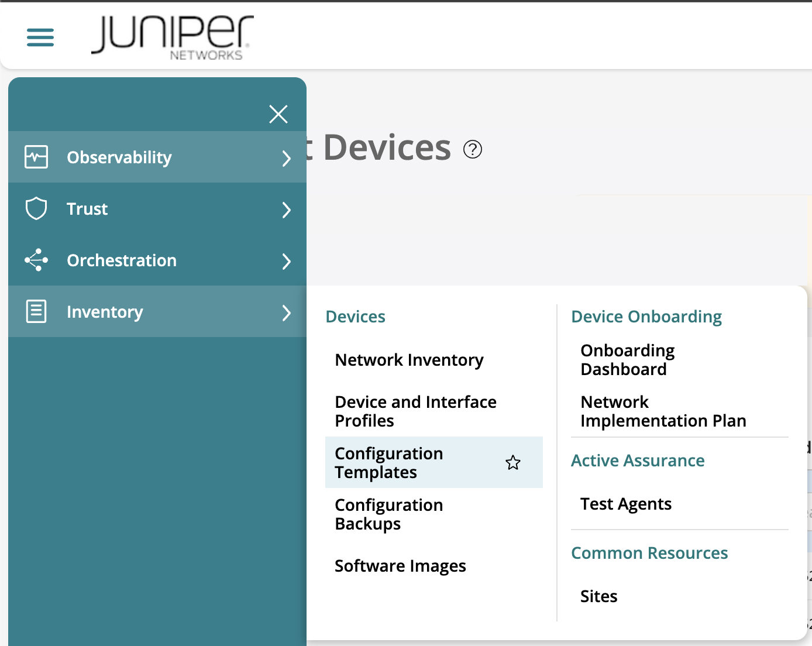
Task: Click the Trust shield icon
Action: tap(36, 208)
